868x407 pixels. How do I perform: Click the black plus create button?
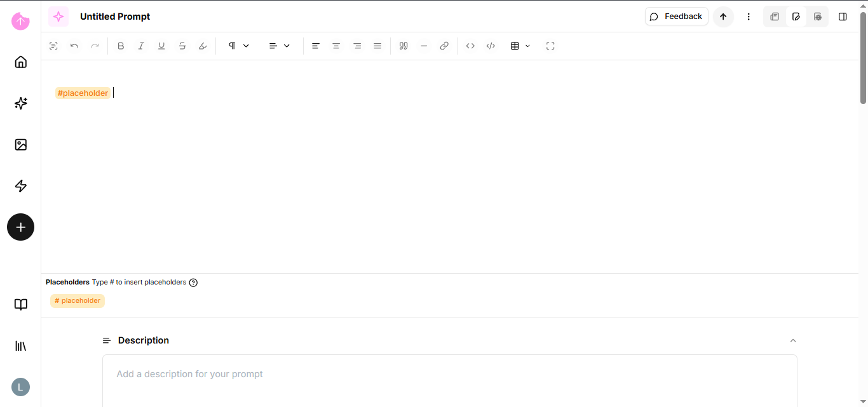[x=21, y=227]
